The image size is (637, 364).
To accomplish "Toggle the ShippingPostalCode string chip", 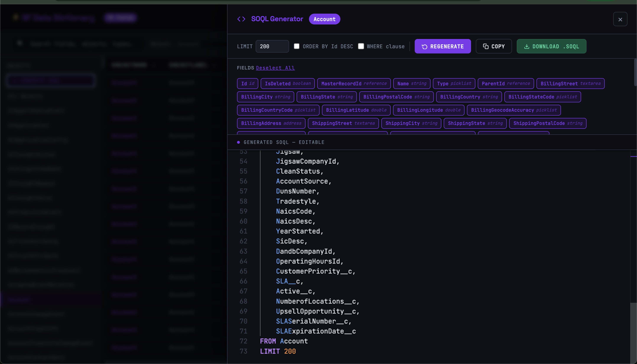I will 548,123.
